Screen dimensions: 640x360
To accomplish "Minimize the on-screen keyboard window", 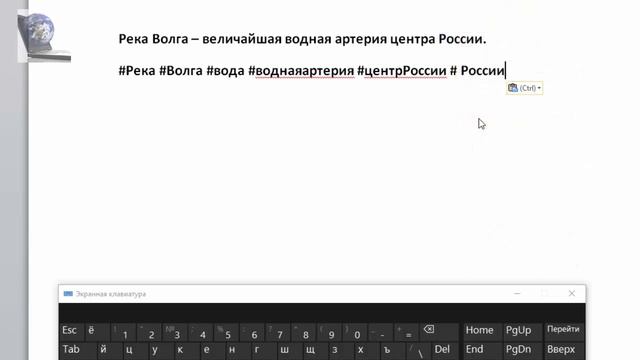I will 517,293.
